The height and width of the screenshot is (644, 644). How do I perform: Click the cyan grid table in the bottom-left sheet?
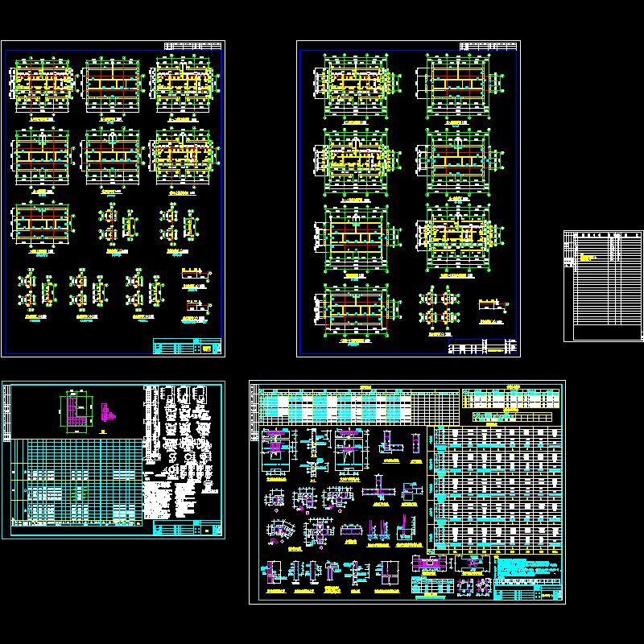76,481
